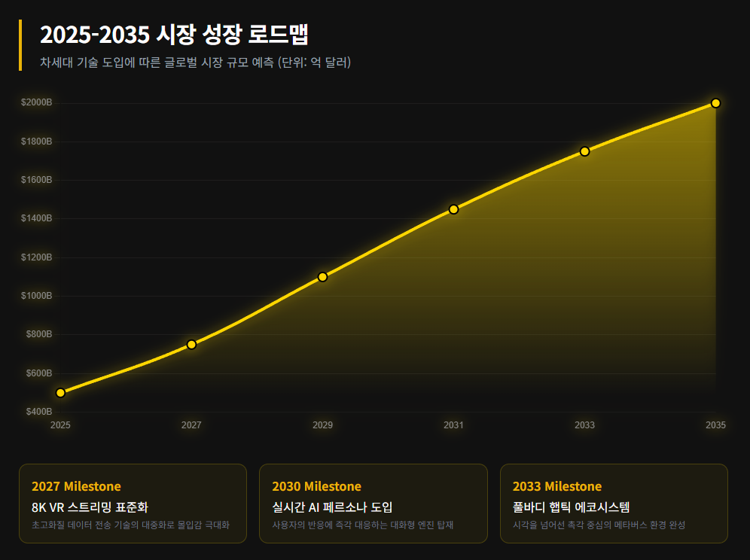Open the 2033 Milestone card heading
Viewport: 750px width, 560px height.
(557, 486)
